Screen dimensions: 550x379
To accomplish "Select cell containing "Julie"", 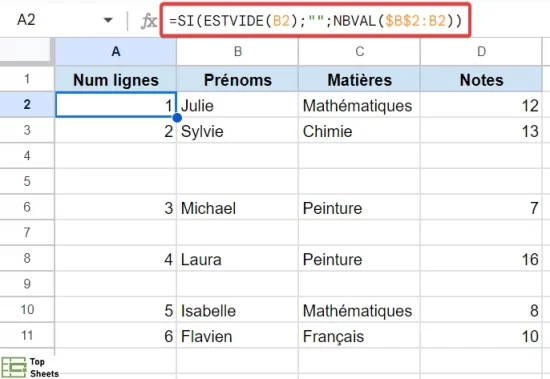I will 237,105.
